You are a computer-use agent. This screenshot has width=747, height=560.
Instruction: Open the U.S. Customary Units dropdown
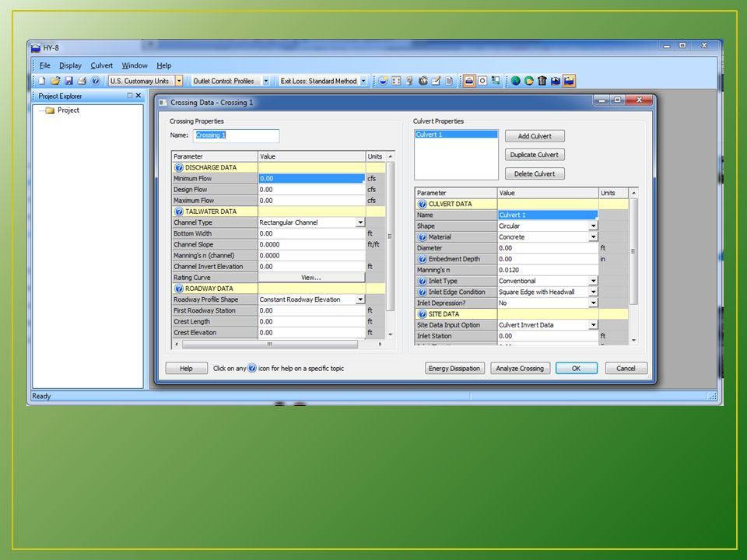point(179,81)
